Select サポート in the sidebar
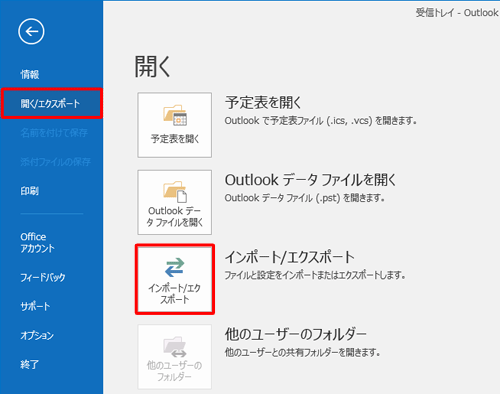 click(x=35, y=306)
